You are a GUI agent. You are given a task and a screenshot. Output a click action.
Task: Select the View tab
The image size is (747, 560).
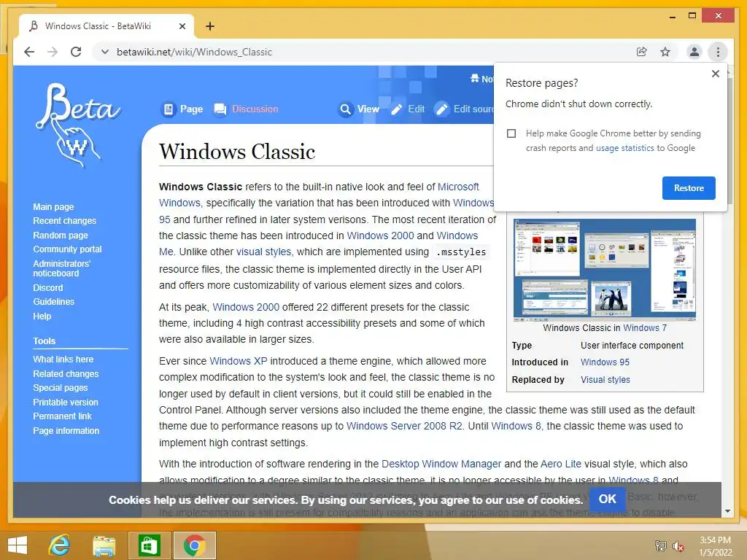tap(359, 109)
